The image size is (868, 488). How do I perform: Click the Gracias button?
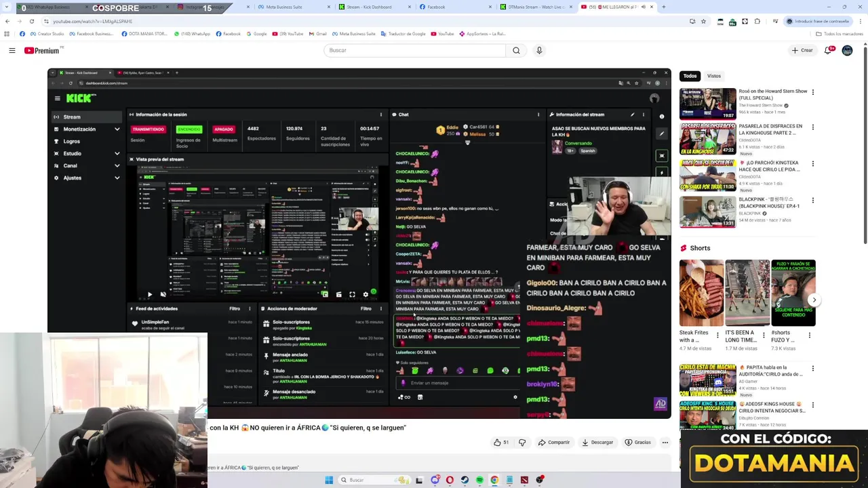coord(637,443)
